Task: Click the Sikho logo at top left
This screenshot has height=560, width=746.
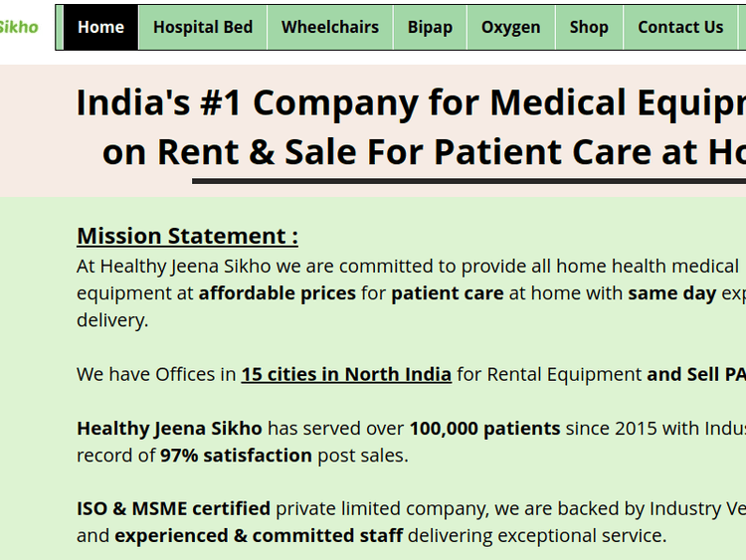Action: (18, 27)
